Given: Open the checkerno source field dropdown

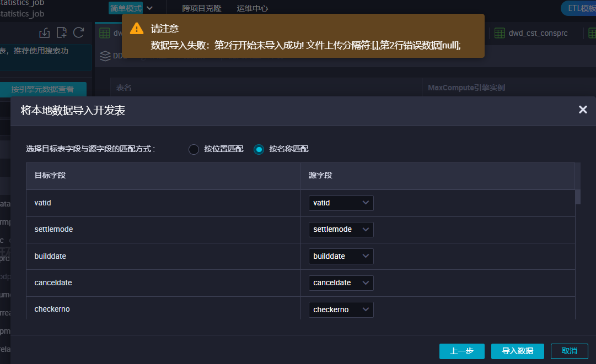Looking at the screenshot, I should pyautogui.click(x=341, y=309).
